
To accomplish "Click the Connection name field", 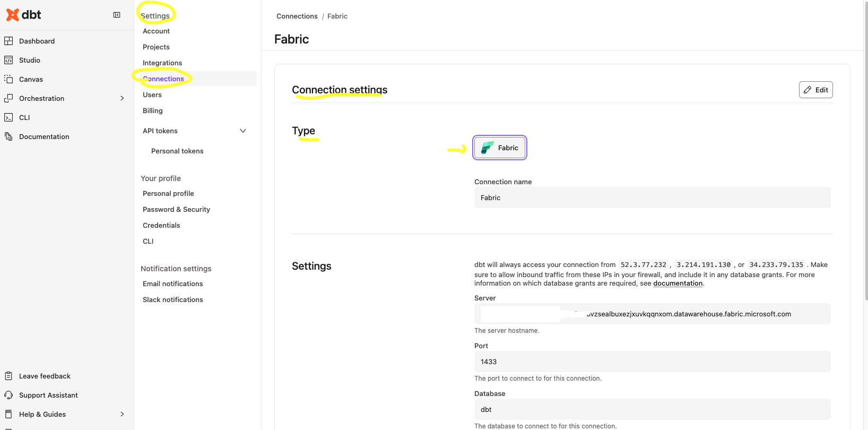I will pos(653,197).
